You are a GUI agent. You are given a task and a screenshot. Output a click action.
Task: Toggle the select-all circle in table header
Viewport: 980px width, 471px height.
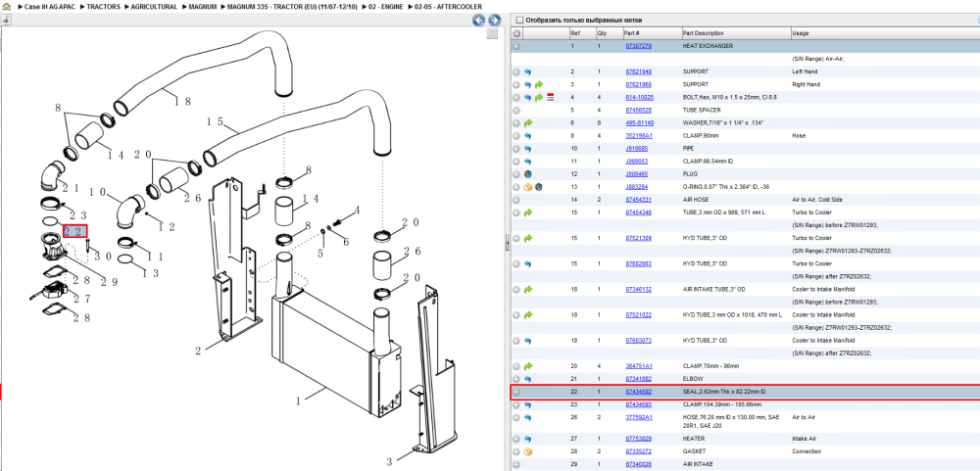point(516,33)
